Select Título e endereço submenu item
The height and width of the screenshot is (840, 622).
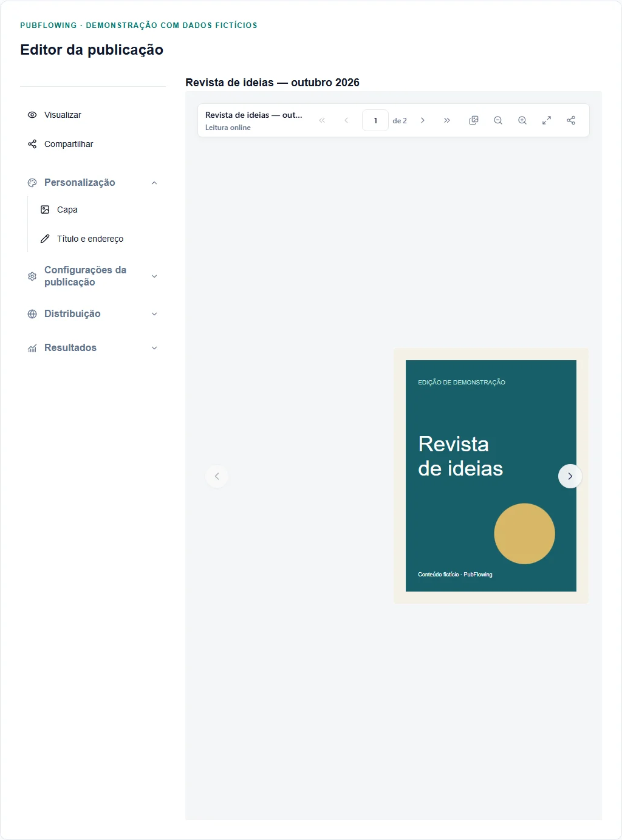(99, 239)
